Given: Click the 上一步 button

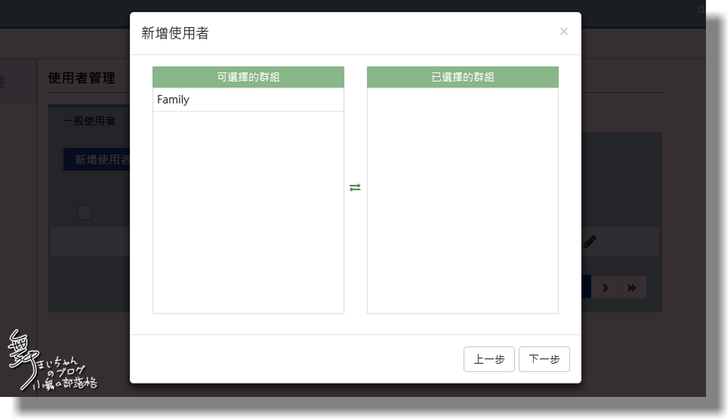Looking at the screenshot, I should click(489, 360).
